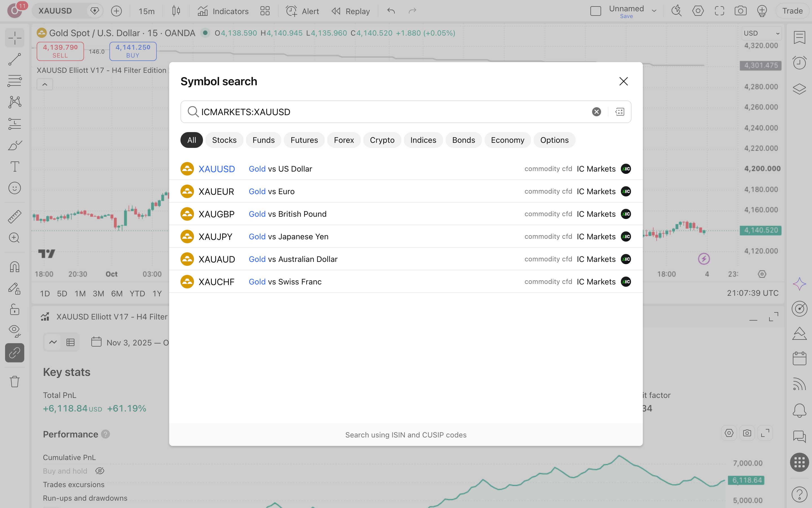Viewport: 812px width, 508px height.
Task: Open the watchlist panel icon
Action: (799, 38)
